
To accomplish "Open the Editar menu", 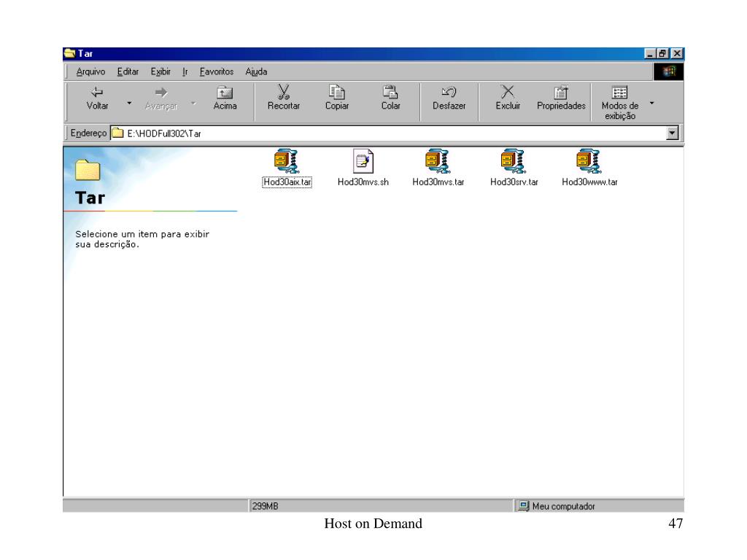I will [128, 71].
